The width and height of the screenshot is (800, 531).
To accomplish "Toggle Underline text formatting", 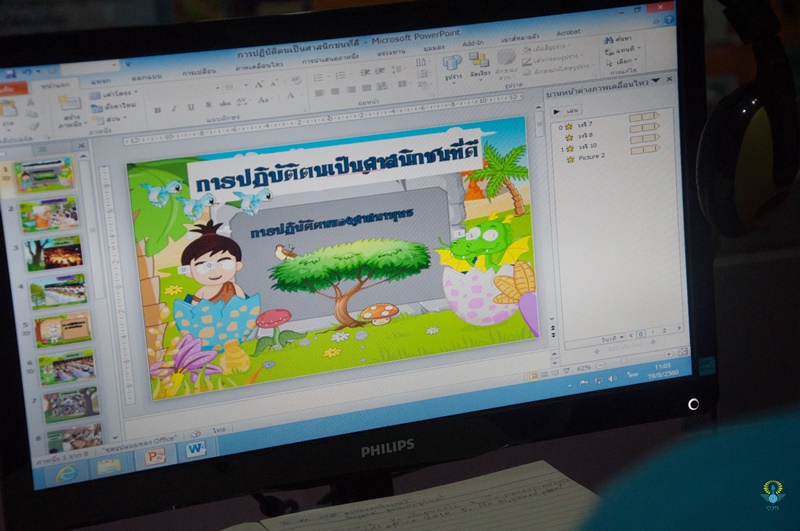I will (188, 108).
